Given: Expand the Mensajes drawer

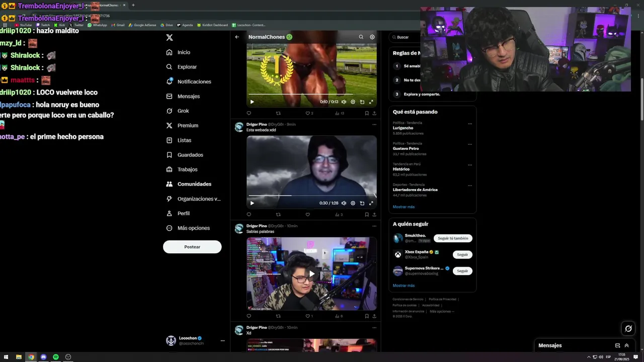Looking at the screenshot, I should pyautogui.click(x=626, y=345).
